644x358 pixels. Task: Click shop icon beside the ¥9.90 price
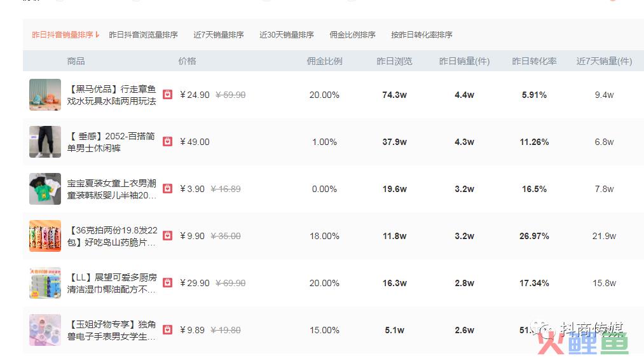[x=168, y=235]
